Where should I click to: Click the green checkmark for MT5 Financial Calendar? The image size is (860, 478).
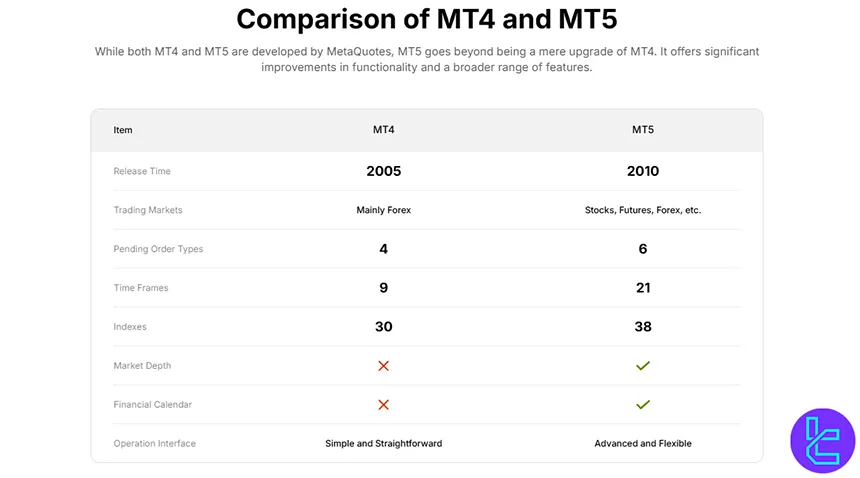[643, 405]
